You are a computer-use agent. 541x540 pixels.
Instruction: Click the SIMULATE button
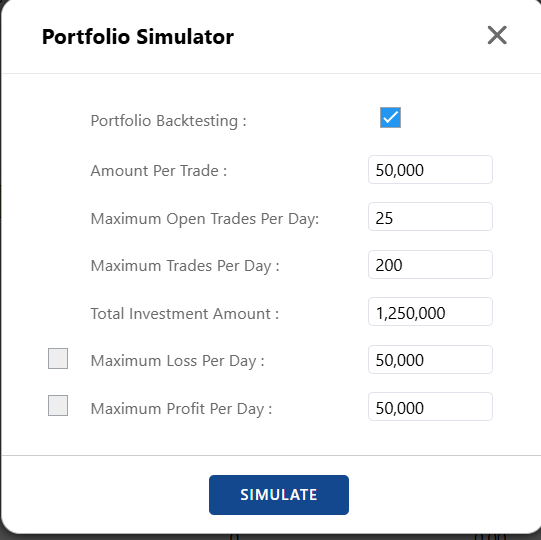pyautogui.click(x=279, y=495)
